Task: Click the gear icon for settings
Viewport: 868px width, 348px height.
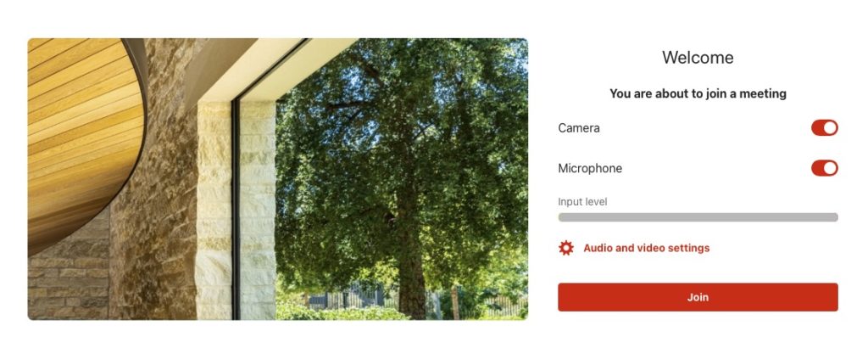Action: pos(565,248)
